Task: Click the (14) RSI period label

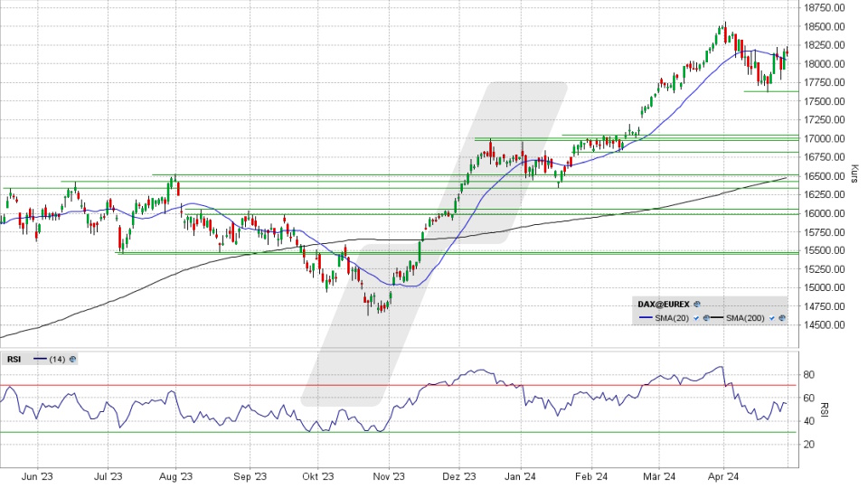Action: (x=57, y=359)
